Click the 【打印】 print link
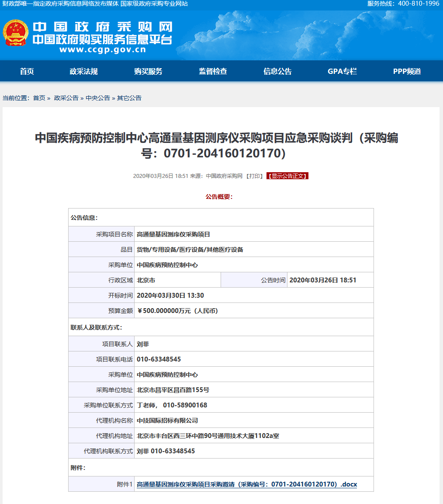The width and height of the screenshot is (443, 504). point(255,176)
